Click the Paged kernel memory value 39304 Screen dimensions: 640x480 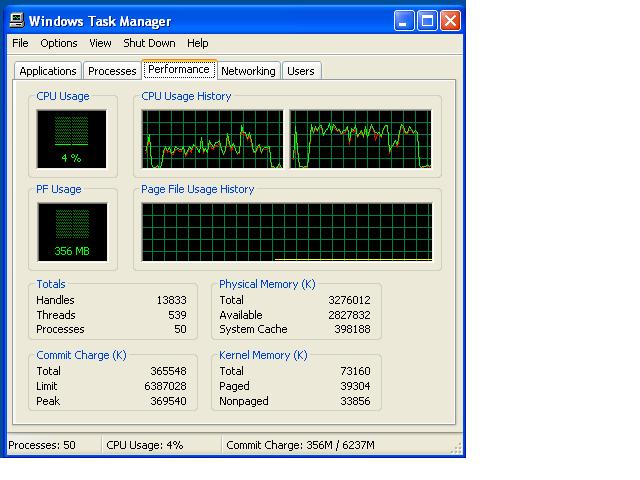pyautogui.click(x=355, y=386)
